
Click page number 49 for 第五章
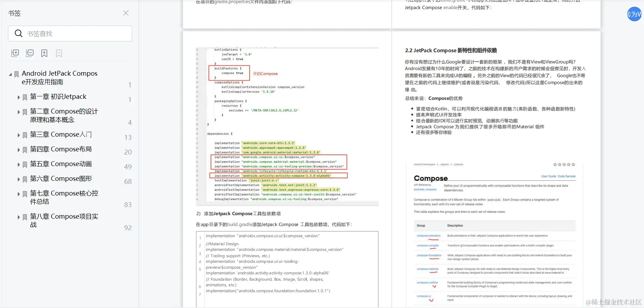pyautogui.click(x=128, y=167)
